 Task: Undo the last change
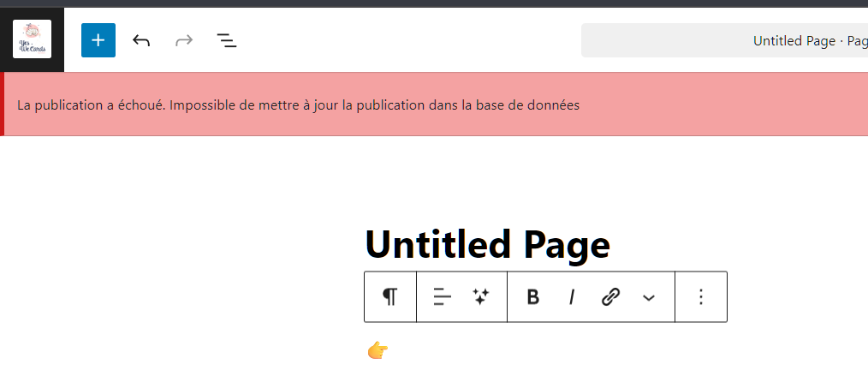pos(141,40)
